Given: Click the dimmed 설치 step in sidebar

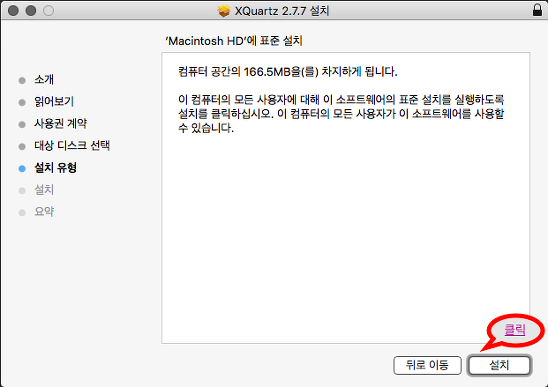Looking at the screenshot, I should pyautogui.click(x=44, y=190).
